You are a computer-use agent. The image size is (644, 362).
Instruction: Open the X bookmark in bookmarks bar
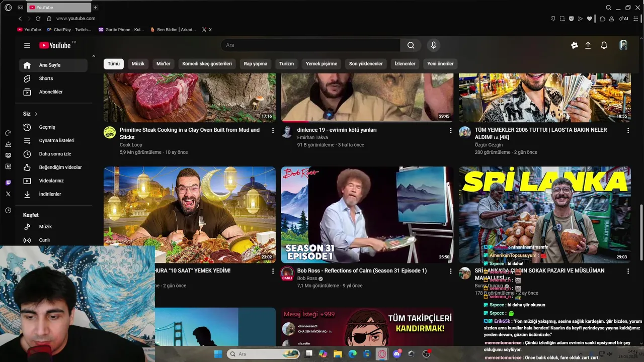207,30
